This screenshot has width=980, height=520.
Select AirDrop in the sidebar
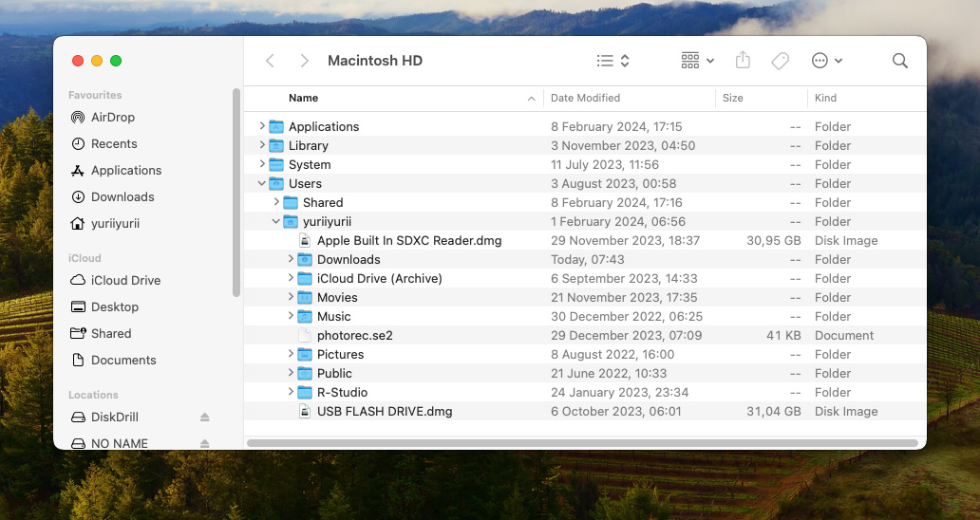(x=112, y=118)
